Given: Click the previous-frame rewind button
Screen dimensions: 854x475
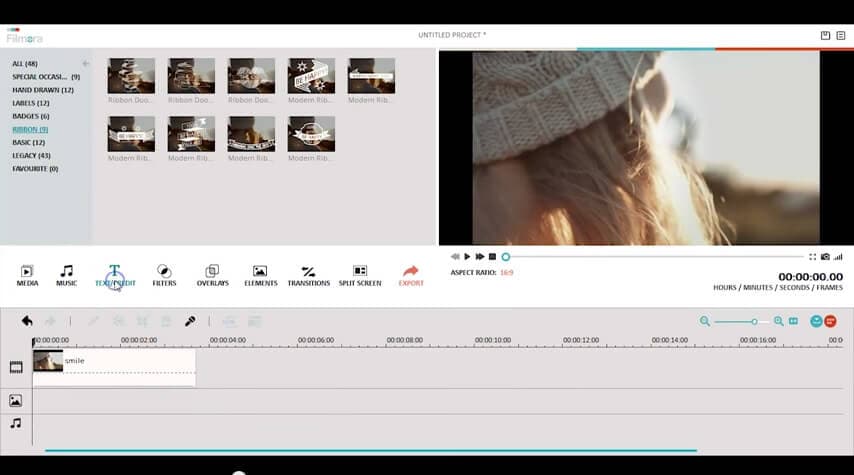Looking at the screenshot, I should coord(455,257).
